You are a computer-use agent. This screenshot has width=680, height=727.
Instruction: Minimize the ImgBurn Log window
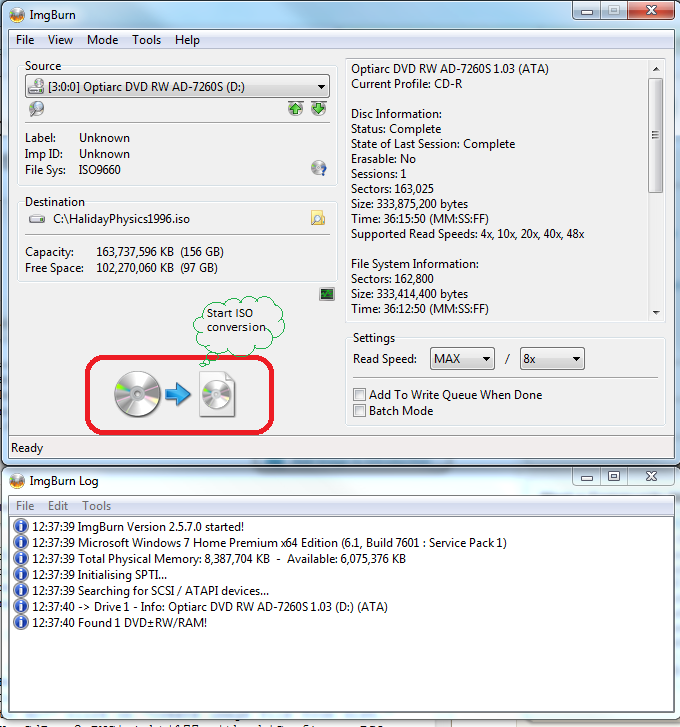tap(587, 477)
